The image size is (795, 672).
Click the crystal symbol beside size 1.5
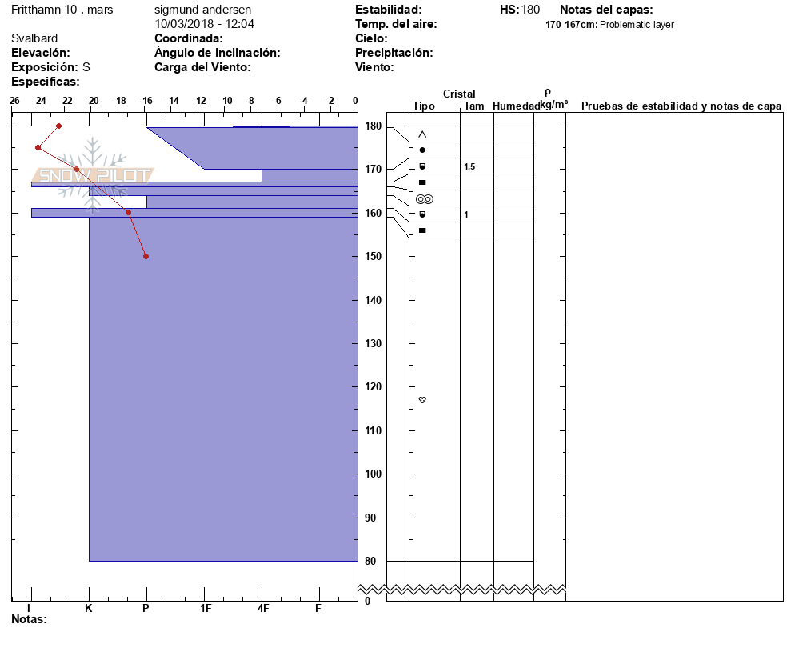[422, 166]
